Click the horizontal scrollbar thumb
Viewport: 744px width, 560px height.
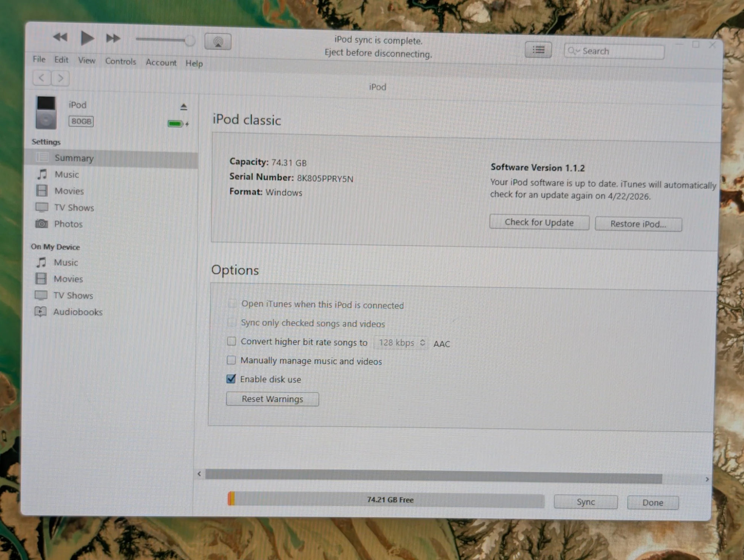[434, 476]
